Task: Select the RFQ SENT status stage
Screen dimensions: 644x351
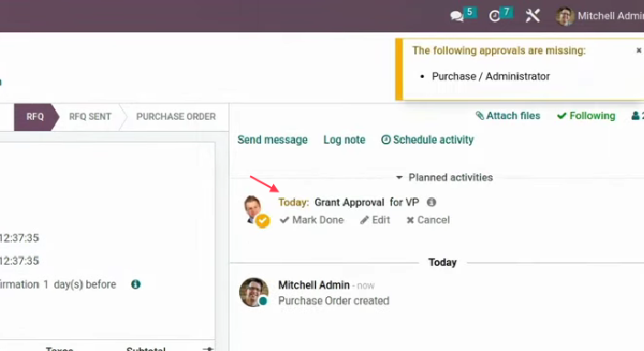Action: tap(90, 116)
